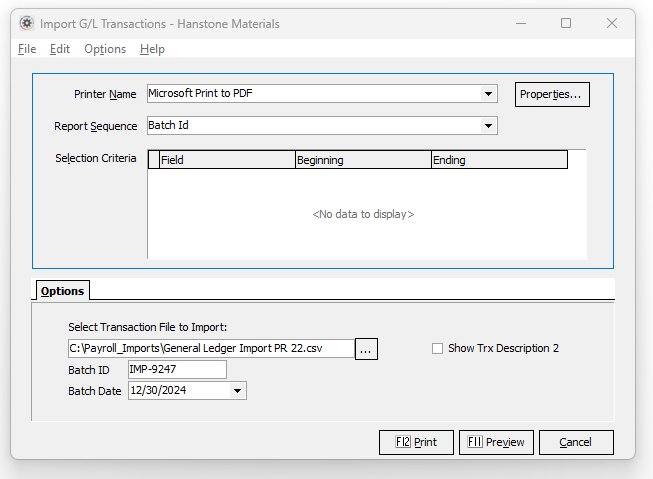Click the Select Transaction File to Import label
The width and height of the screenshot is (653, 479).
(x=148, y=327)
